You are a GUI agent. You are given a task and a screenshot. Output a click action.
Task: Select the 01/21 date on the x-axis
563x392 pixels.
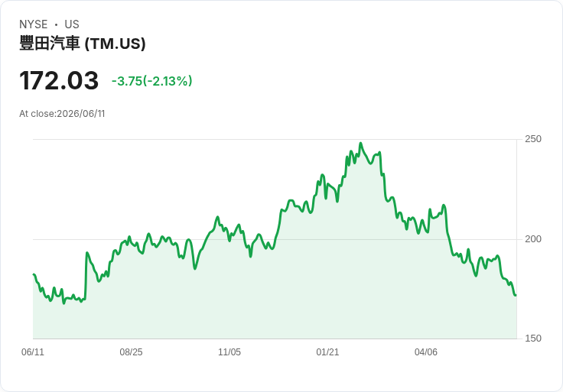point(327,352)
